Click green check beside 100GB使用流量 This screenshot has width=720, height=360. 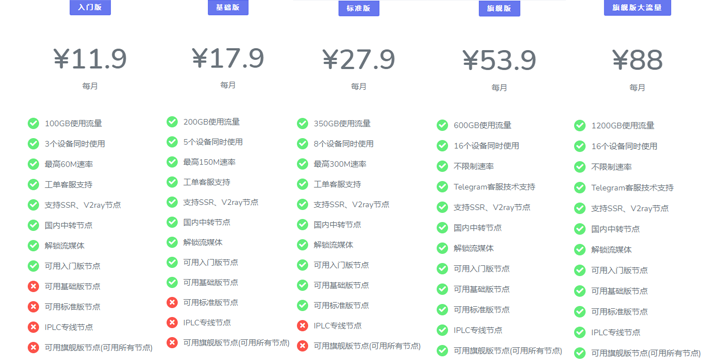[x=34, y=124]
